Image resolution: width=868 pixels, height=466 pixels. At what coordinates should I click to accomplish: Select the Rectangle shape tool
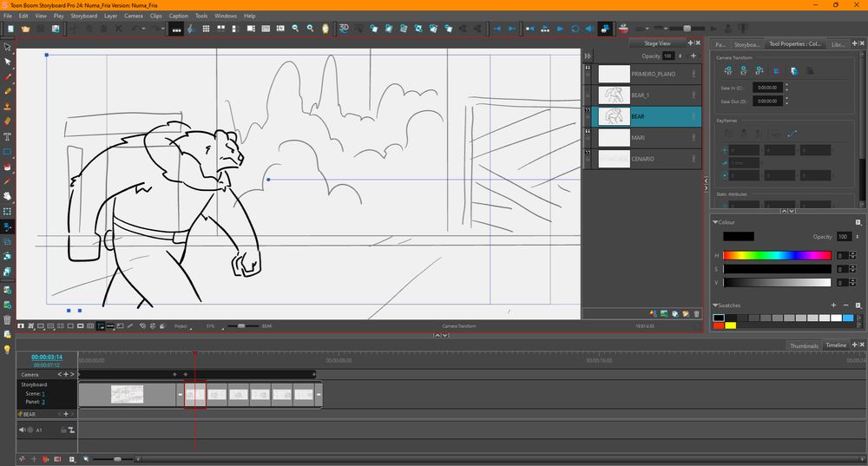7,152
